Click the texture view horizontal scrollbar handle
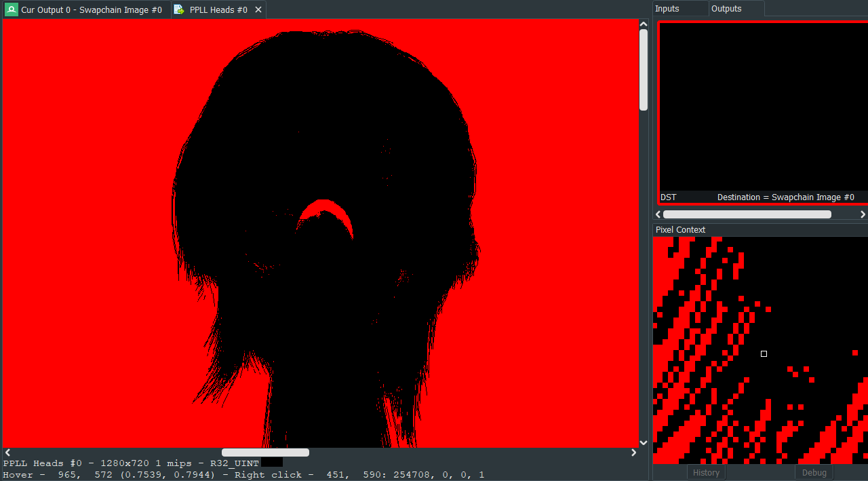 point(265,453)
